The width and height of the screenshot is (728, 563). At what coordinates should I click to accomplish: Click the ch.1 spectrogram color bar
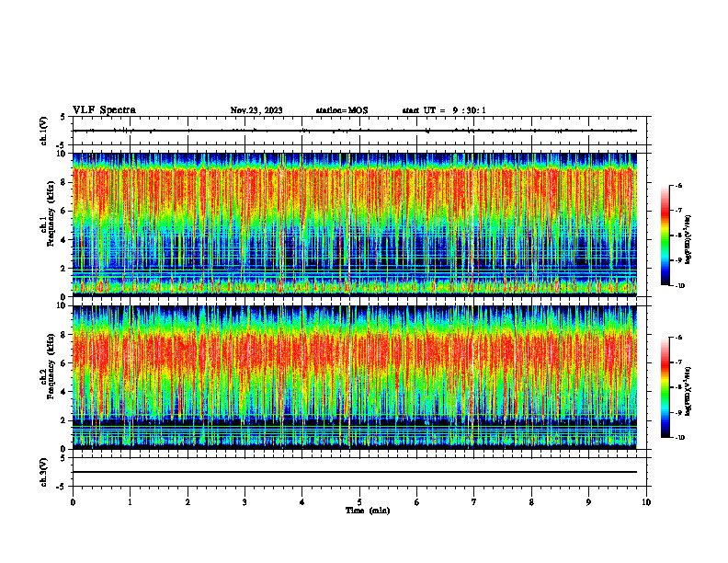point(665,236)
